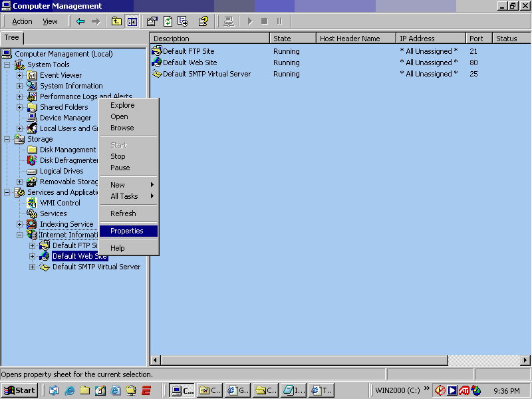Sort by the IP Address column header

tap(431, 39)
